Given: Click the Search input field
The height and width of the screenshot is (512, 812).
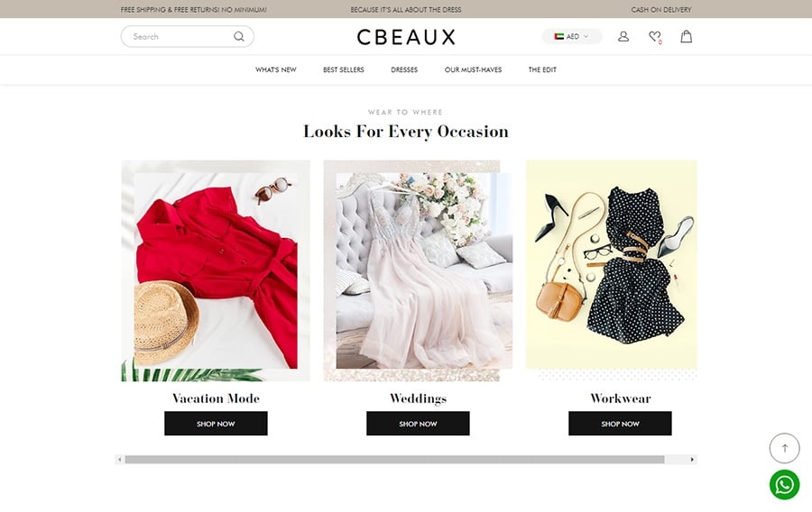Looking at the screenshot, I should (188, 36).
